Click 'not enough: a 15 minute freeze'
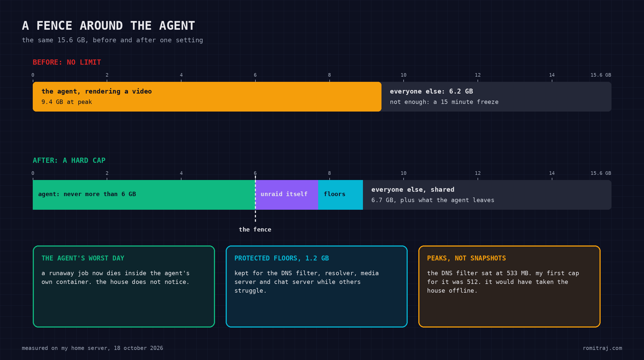 (444, 102)
